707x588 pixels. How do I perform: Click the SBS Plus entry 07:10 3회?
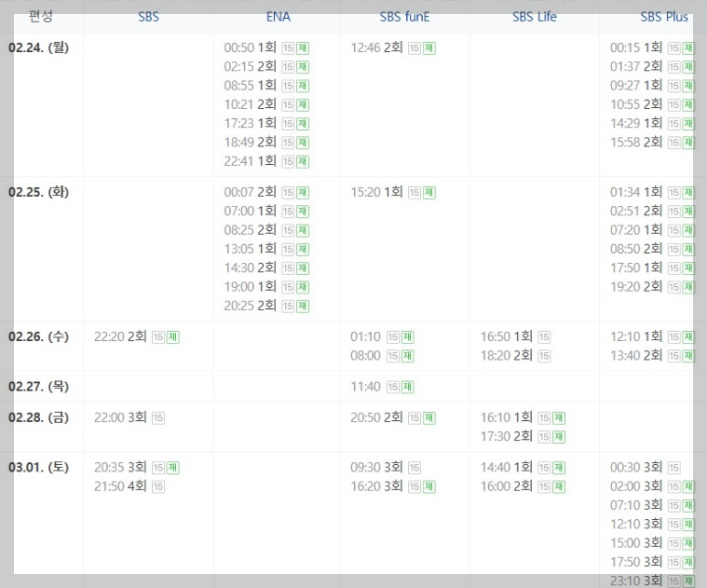[636, 505]
